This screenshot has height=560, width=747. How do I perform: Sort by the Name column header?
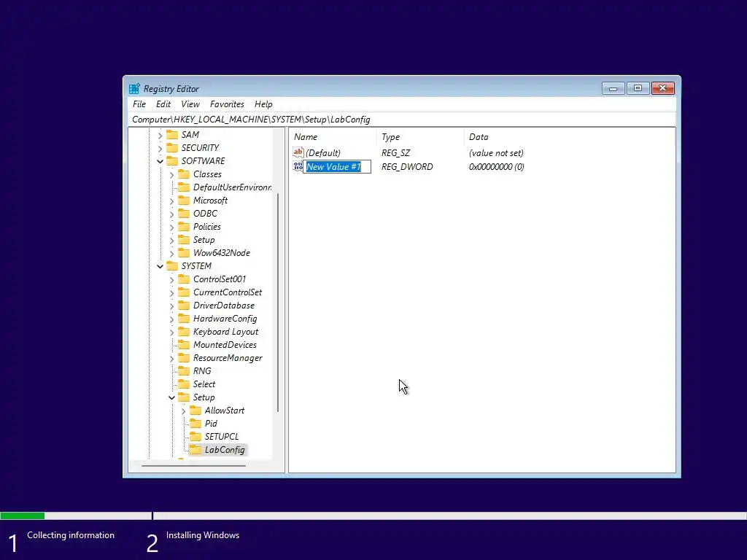click(x=332, y=137)
